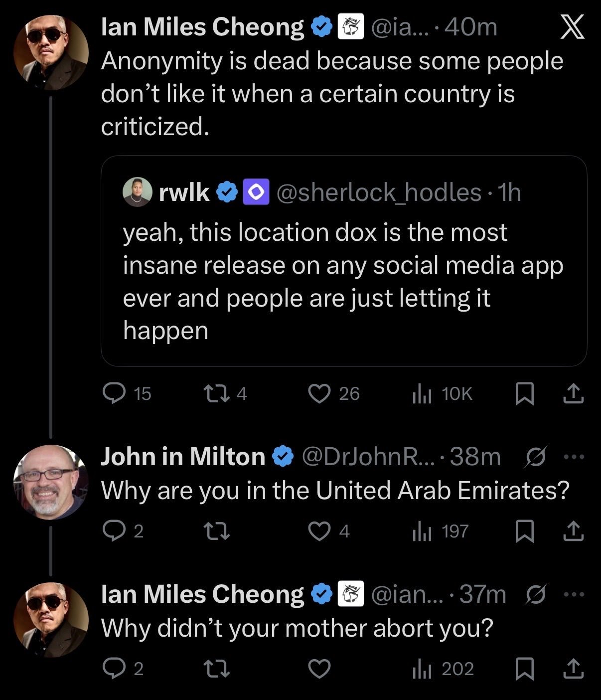Like the top post with 26 likes
Viewport: 601px width, 700px height.
[319, 394]
